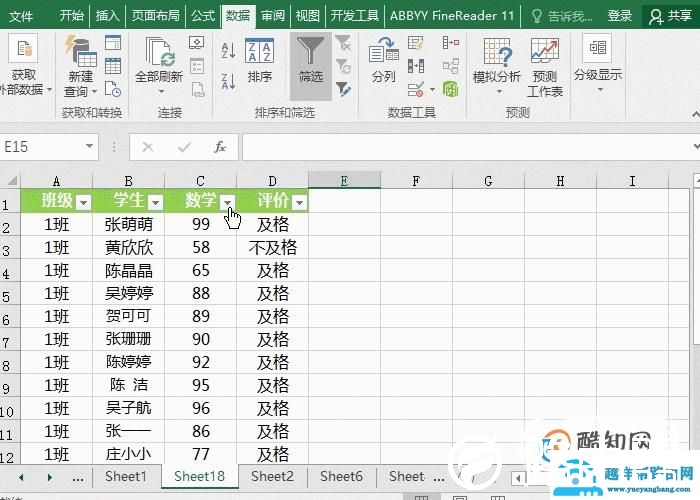Switch to the 页面布局 ribbon tab
Screen dimensions: 700x500
(155, 16)
